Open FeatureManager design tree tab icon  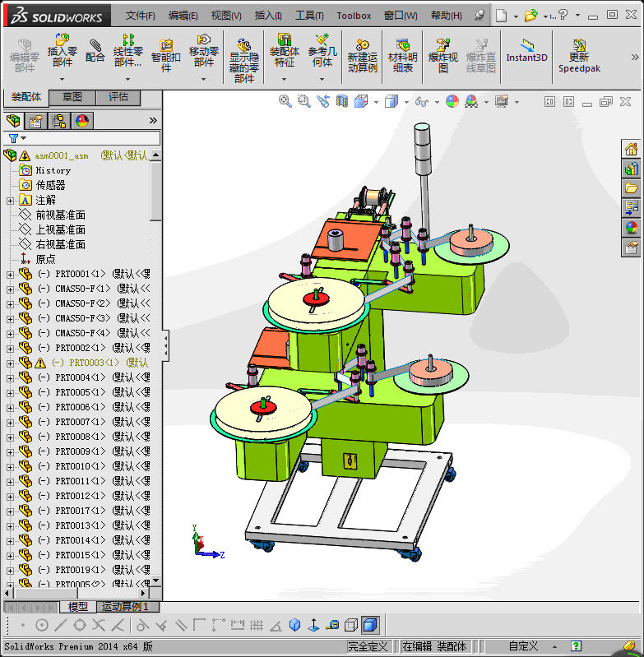point(13,121)
